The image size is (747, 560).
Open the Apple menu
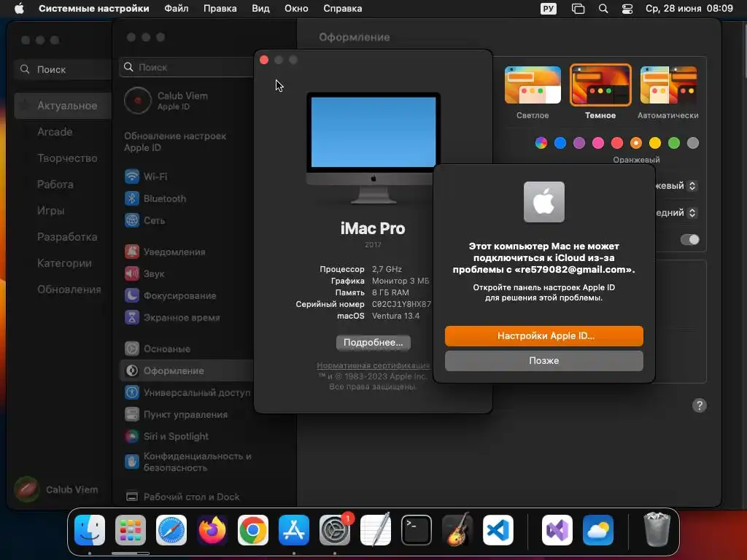[19, 9]
